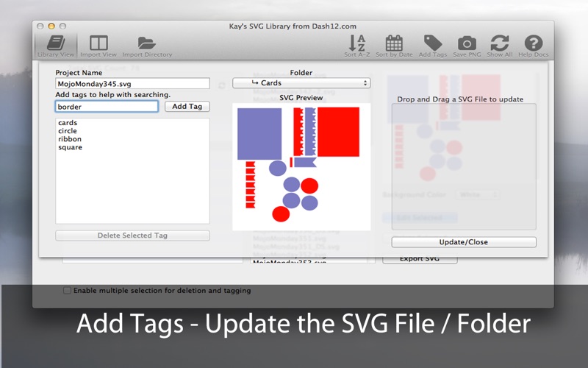Sort the library by date
Image resolution: width=588 pixels, height=368 pixels.
tap(394, 46)
